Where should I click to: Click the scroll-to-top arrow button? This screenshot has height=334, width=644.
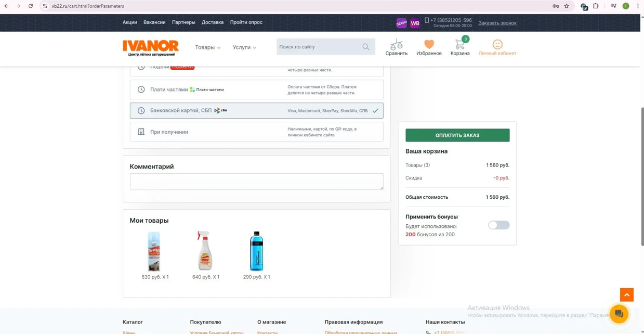(626, 295)
